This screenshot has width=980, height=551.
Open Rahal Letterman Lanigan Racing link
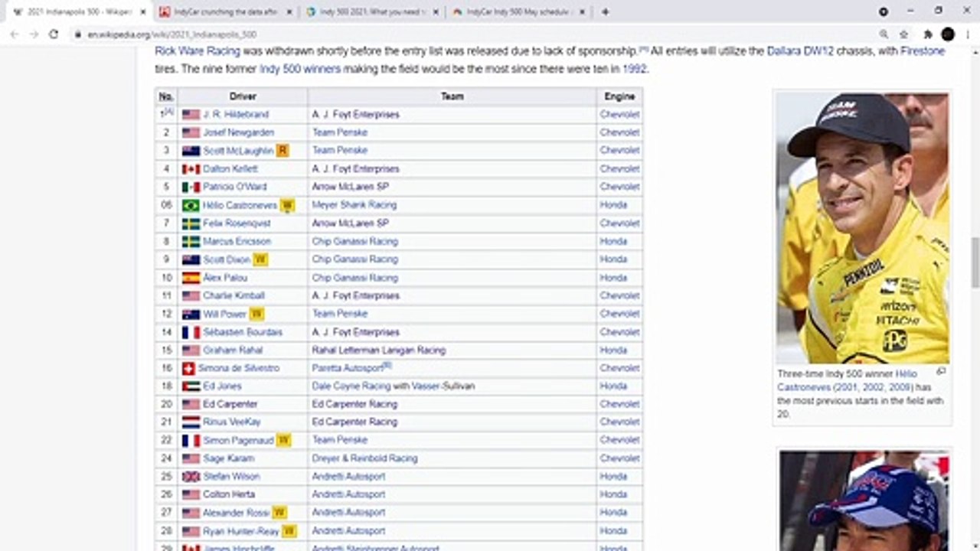pos(378,350)
